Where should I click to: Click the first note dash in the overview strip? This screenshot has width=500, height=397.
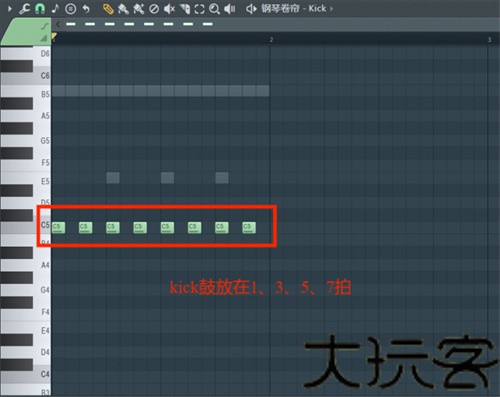(71, 24)
